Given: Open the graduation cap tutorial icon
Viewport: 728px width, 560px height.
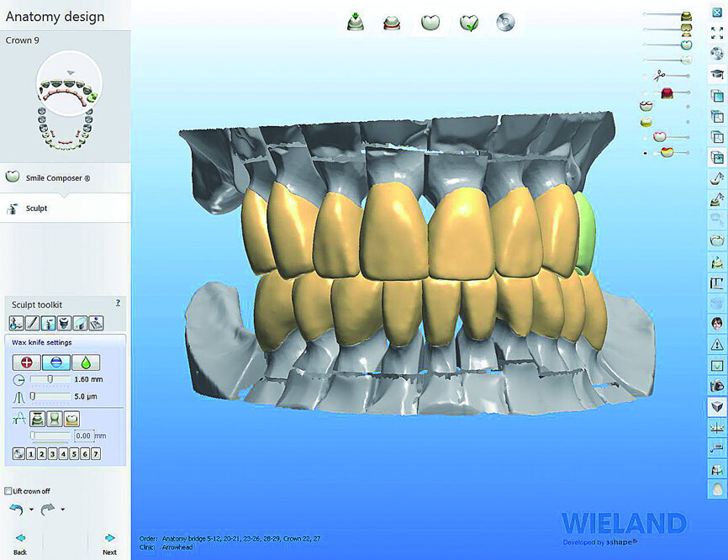Looking at the screenshot, I should [x=716, y=74].
